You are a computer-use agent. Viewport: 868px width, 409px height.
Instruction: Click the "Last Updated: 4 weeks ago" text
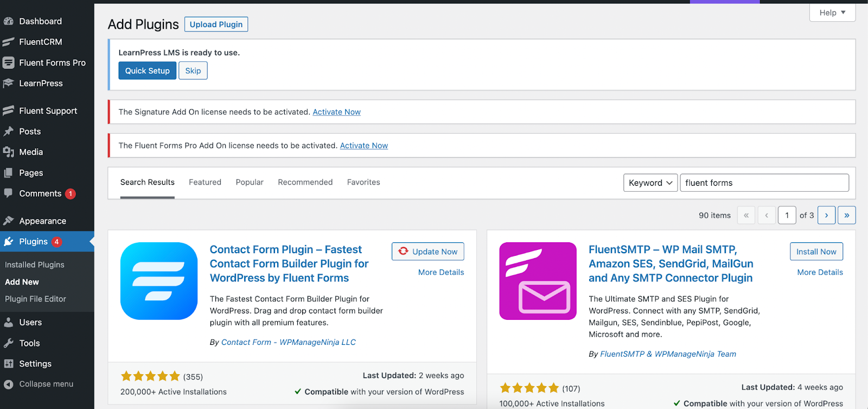792,387
